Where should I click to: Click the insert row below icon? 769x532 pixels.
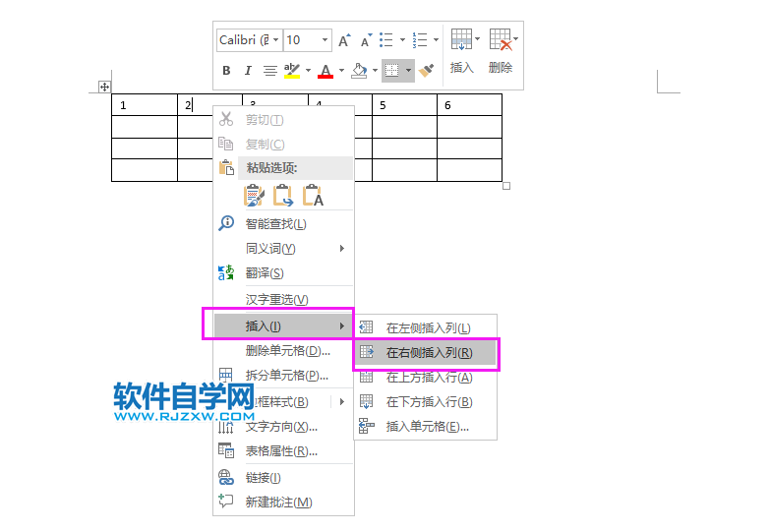[366, 401]
